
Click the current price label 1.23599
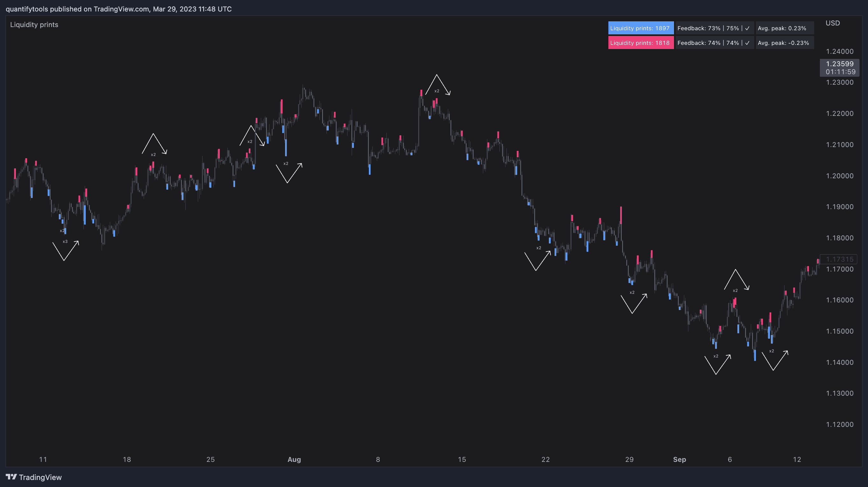click(x=839, y=64)
